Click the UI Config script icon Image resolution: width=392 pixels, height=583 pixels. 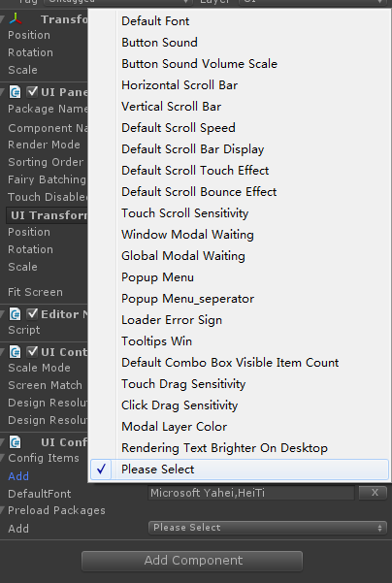(x=16, y=442)
